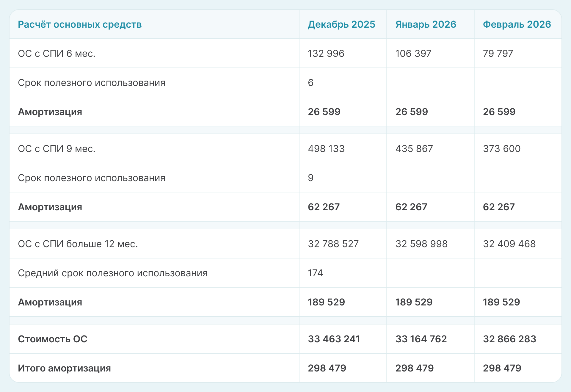Click the 'Стоимость ОС' row label

click(53, 339)
